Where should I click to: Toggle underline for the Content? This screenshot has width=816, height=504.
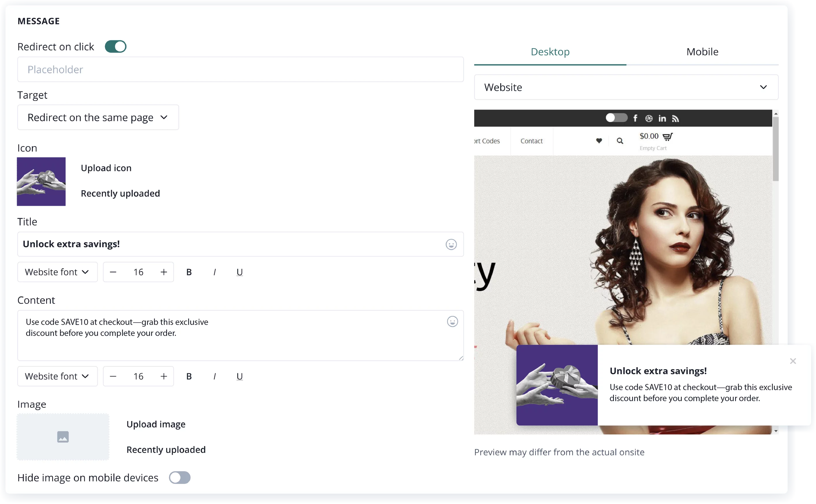pyautogui.click(x=240, y=376)
